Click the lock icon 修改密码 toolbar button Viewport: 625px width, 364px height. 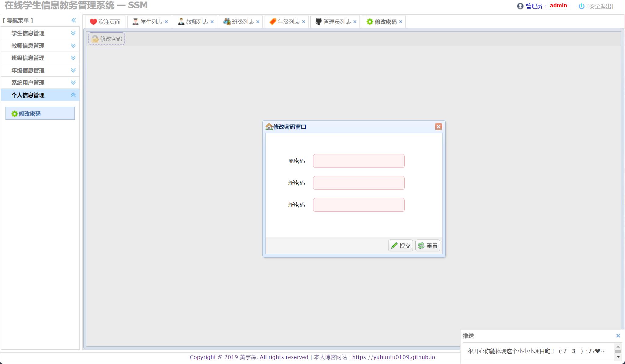click(x=107, y=39)
